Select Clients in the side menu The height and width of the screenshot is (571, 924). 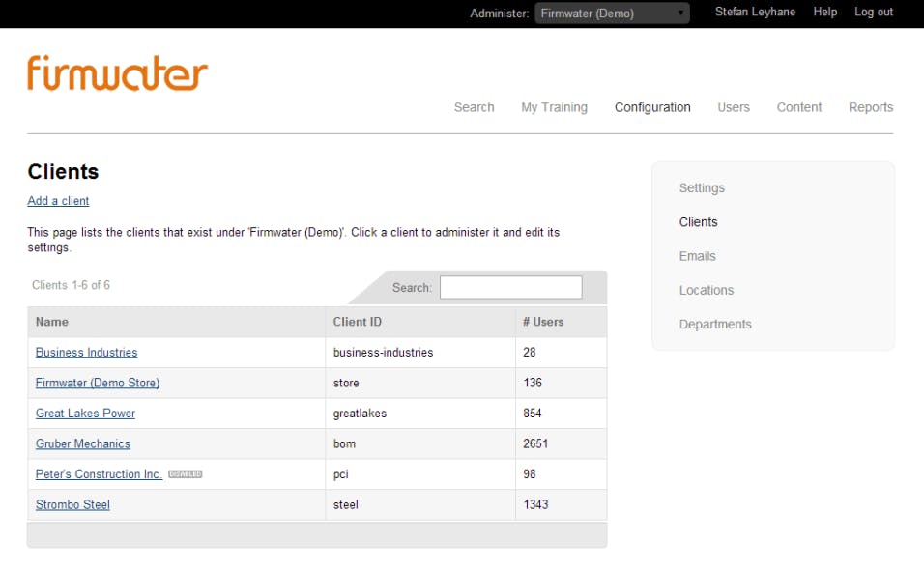(x=698, y=222)
